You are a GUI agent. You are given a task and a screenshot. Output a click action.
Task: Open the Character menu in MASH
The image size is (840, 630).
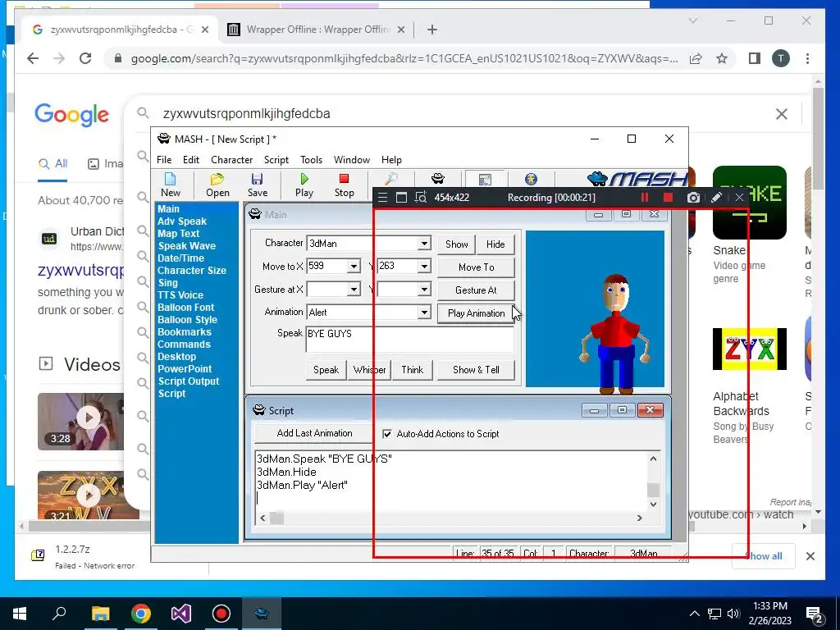coord(231,160)
